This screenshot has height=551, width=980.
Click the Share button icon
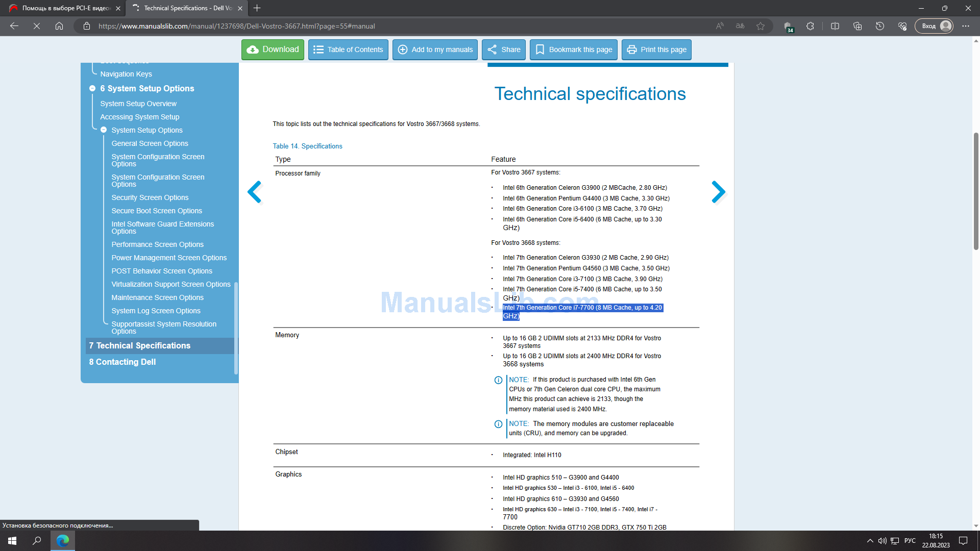pyautogui.click(x=492, y=49)
